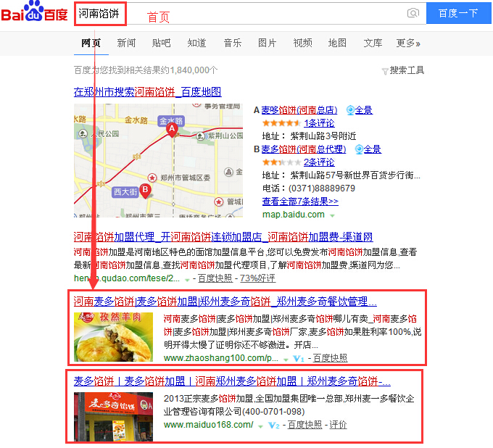
Task: Open 全景 panorama for 麦多馅饼(河南总代理)
Action: [x=368, y=149]
